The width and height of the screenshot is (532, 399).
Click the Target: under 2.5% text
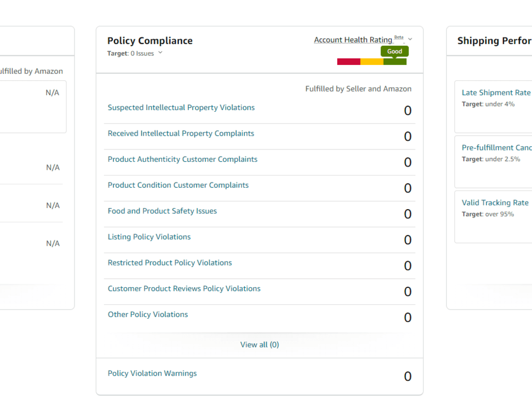click(x=491, y=159)
